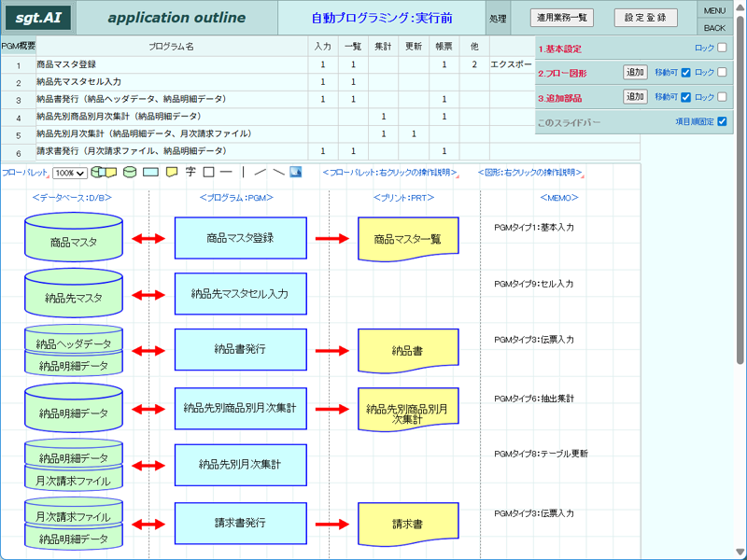Select the green database cylinder shape in palette
This screenshot has height=560, width=747.
tap(130, 172)
